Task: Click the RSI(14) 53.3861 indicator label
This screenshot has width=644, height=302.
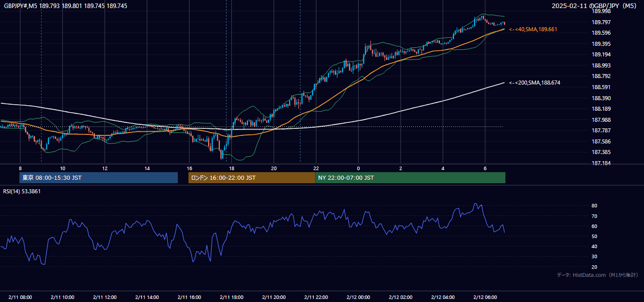Action: [x=22, y=191]
